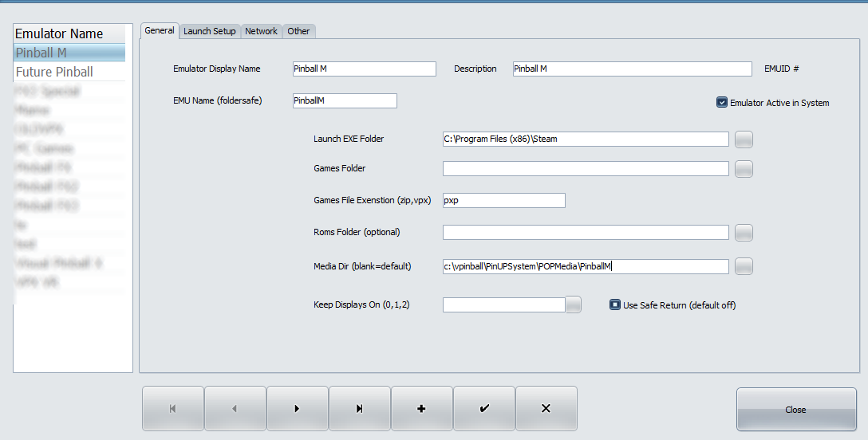Go to previous emulator record
This screenshot has height=440, width=868.
pyautogui.click(x=235, y=409)
